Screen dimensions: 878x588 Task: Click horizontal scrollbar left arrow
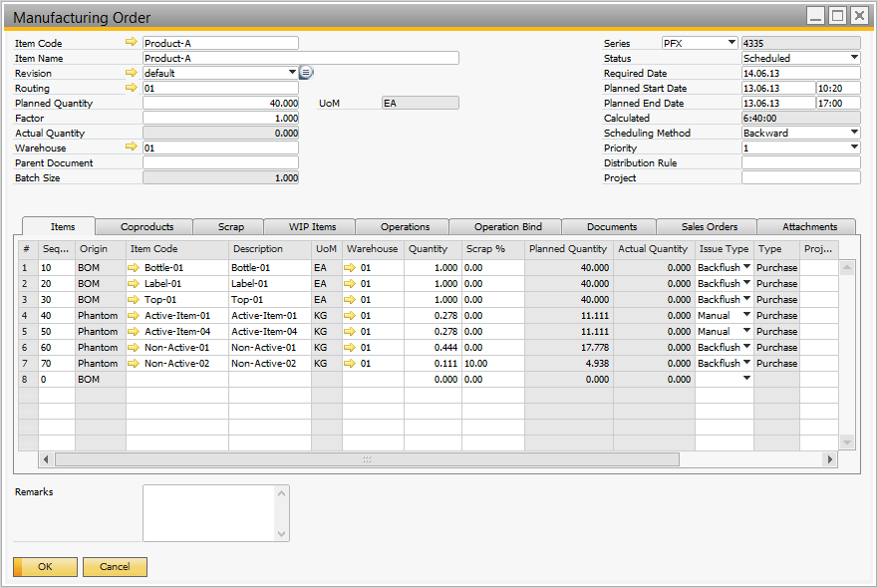pos(46,459)
